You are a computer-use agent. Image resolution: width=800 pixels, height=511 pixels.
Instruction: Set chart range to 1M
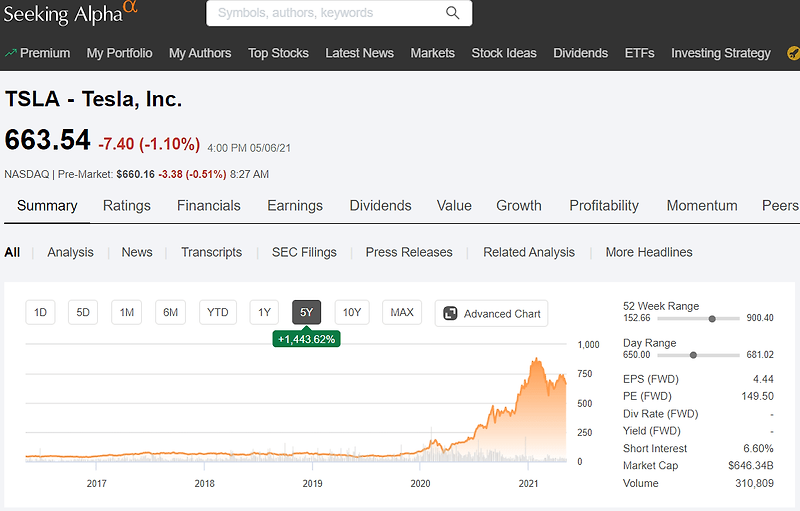pyautogui.click(x=127, y=312)
